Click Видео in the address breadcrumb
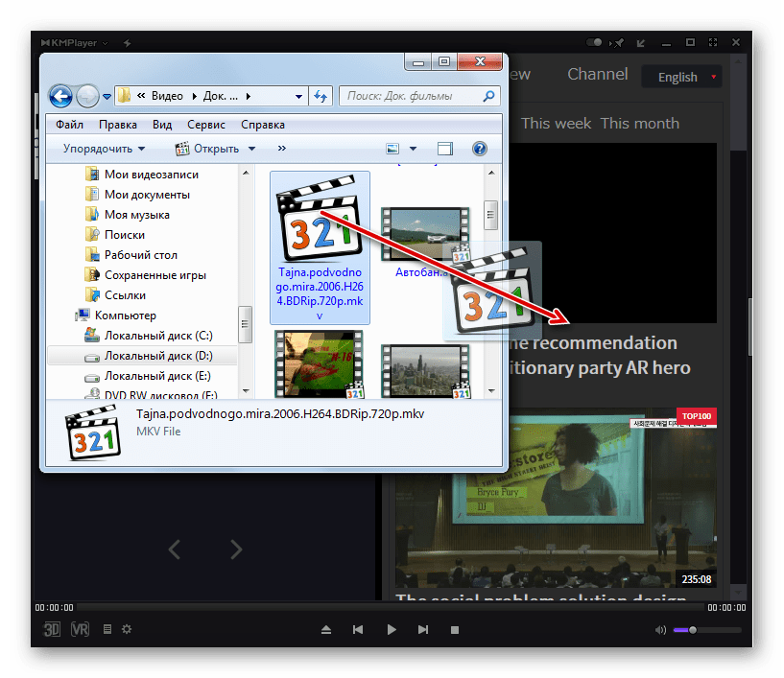784x678 pixels. coord(167,96)
